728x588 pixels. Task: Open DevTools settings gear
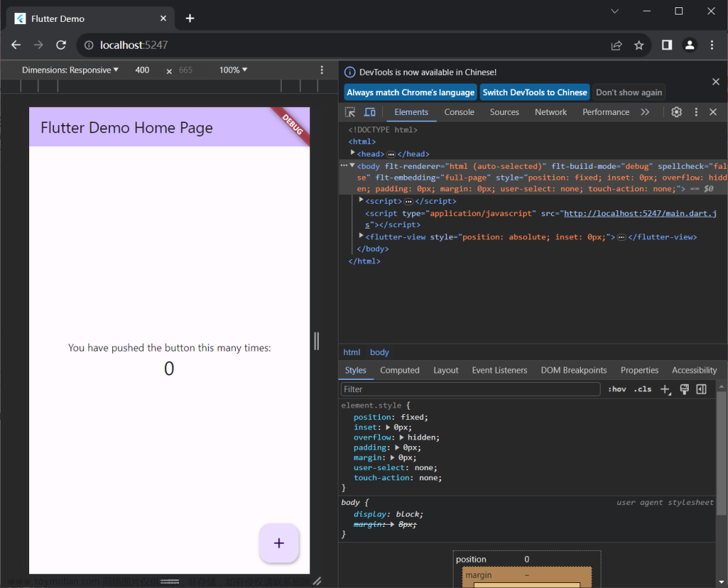coord(676,112)
